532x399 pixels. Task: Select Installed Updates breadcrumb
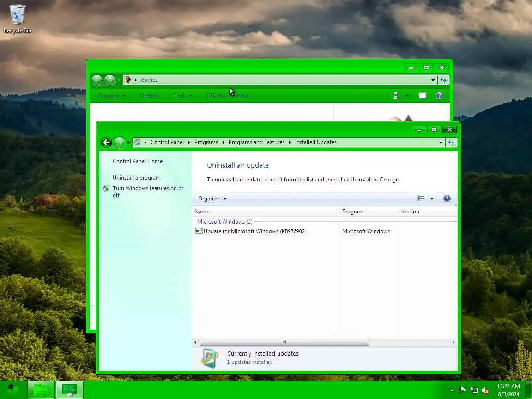tap(315, 142)
